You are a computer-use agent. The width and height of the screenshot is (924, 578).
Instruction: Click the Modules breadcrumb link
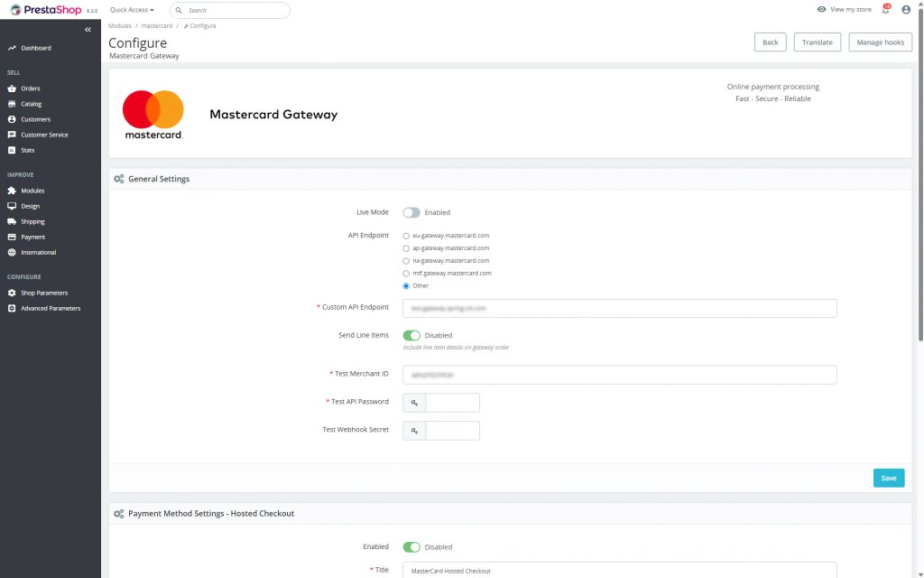pos(120,26)
